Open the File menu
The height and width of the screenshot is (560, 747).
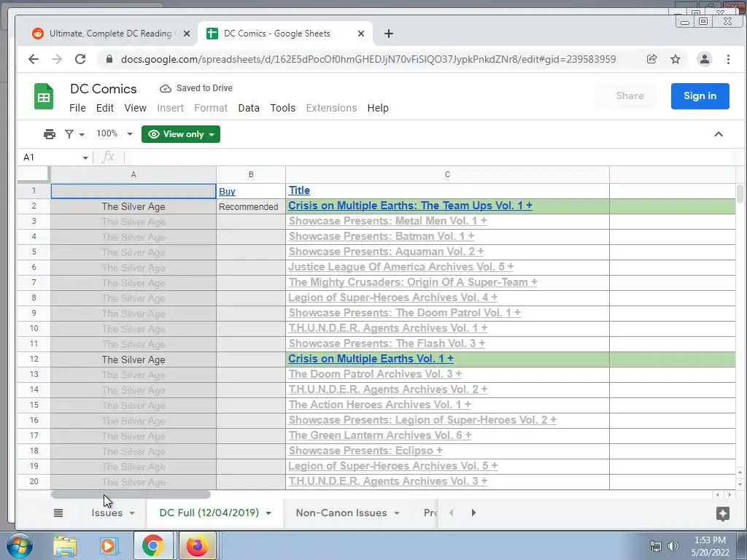point(77,108)
